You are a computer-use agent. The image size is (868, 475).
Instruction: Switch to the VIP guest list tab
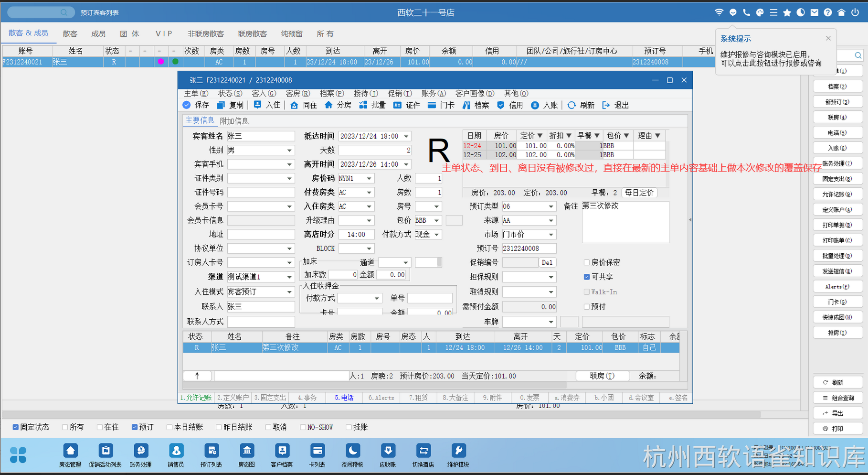click(164, 34)
